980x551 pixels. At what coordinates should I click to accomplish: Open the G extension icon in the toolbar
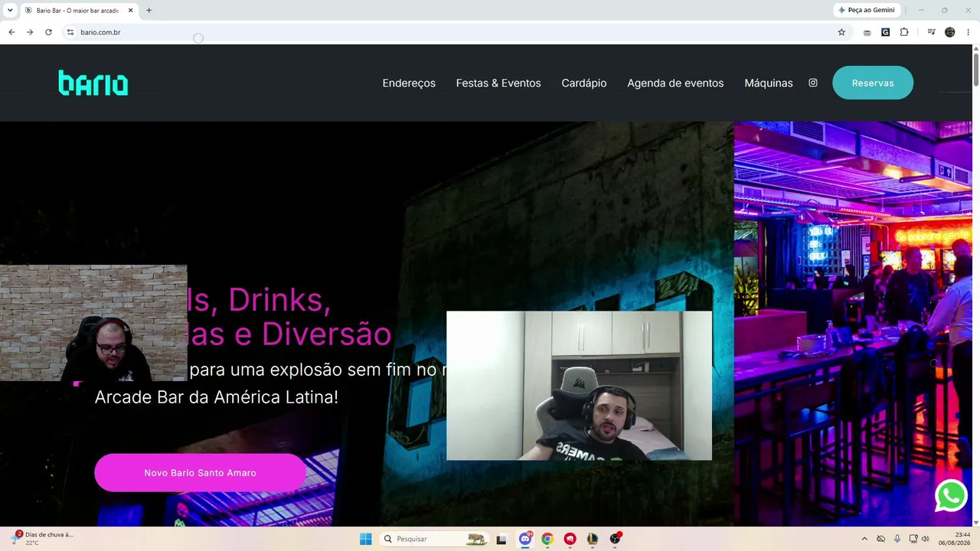point(886,32)
